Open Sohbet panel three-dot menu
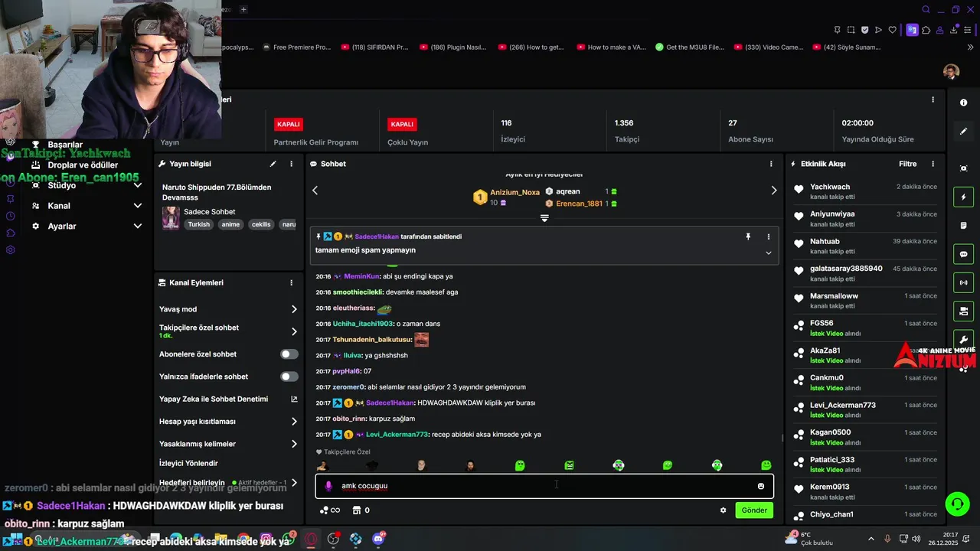The image size is (980, 551). pyautogui.click(x=770, y=164)
